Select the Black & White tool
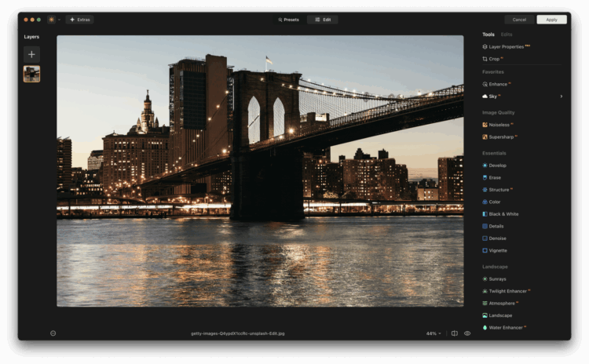 [503, 214]
